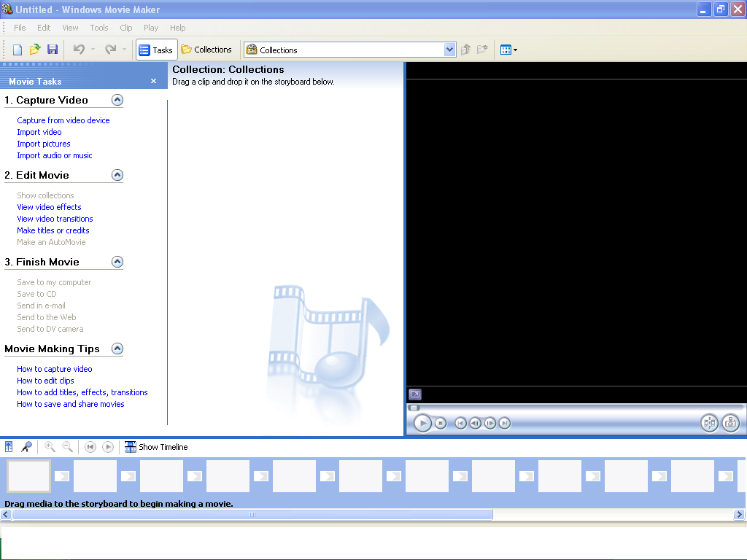The height and width of the screenshot is (560, 747).
Task: Click the Zoom Timeline In magnifier
Action: (50, 447)
